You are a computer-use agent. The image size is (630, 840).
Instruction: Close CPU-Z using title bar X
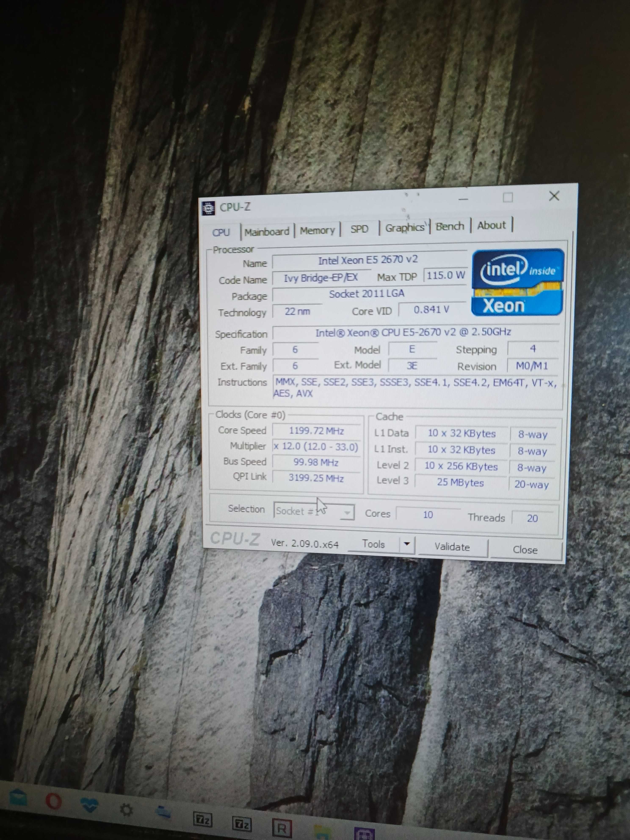(x=554, y=196)
